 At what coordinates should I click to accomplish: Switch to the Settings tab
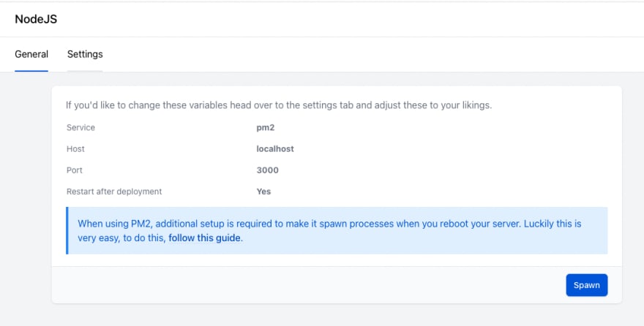click(85, 54)
